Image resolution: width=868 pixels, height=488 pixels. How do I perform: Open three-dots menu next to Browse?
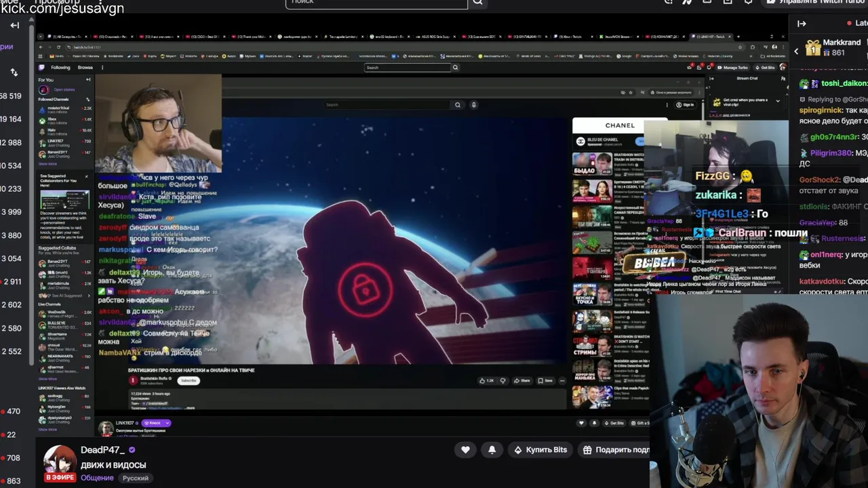102,67
